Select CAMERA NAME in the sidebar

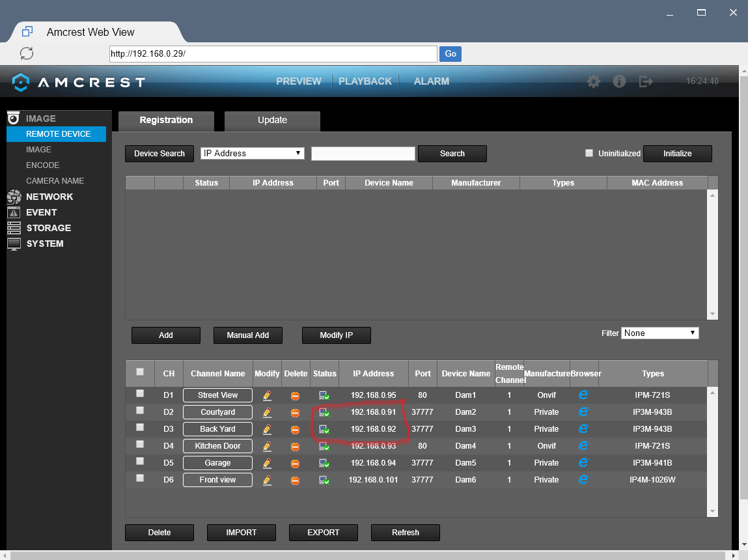(x=55, y=181)
